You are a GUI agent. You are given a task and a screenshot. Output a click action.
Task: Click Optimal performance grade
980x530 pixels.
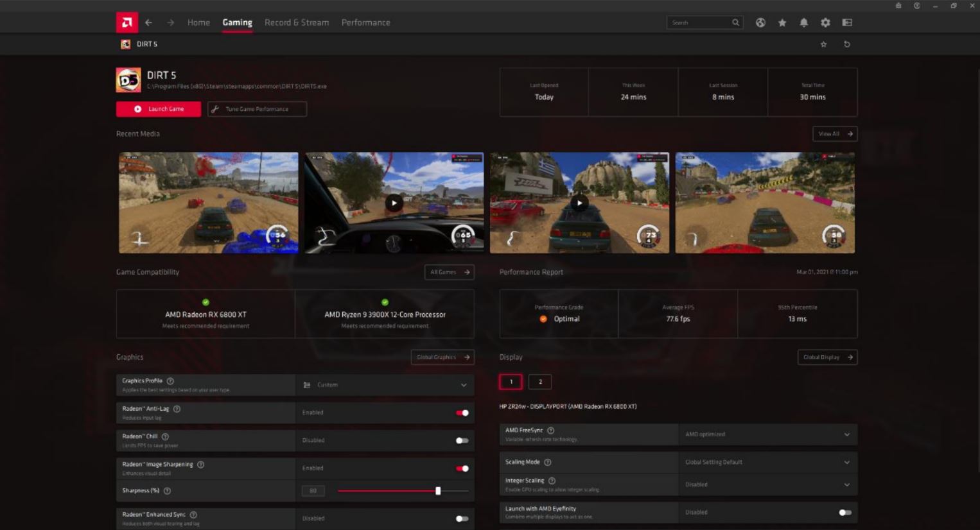561,319
